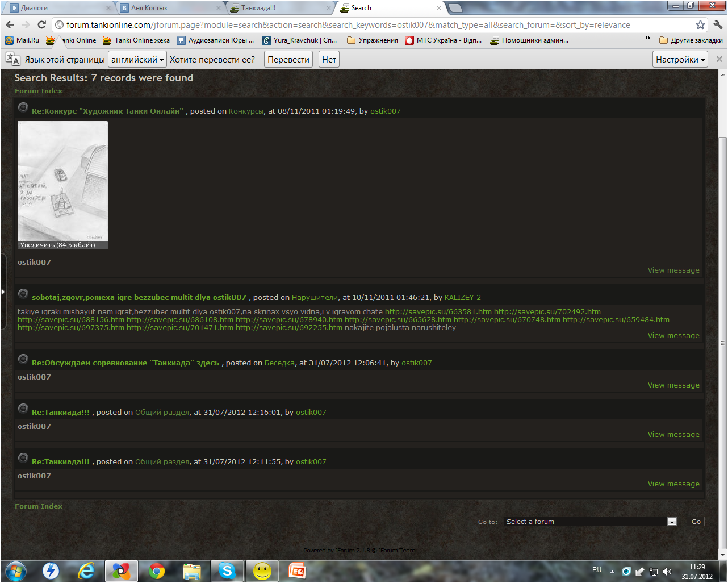The image size is (728, 583).
Task: Open Google Chrome from the taskbar
Action: click(157, 571)
